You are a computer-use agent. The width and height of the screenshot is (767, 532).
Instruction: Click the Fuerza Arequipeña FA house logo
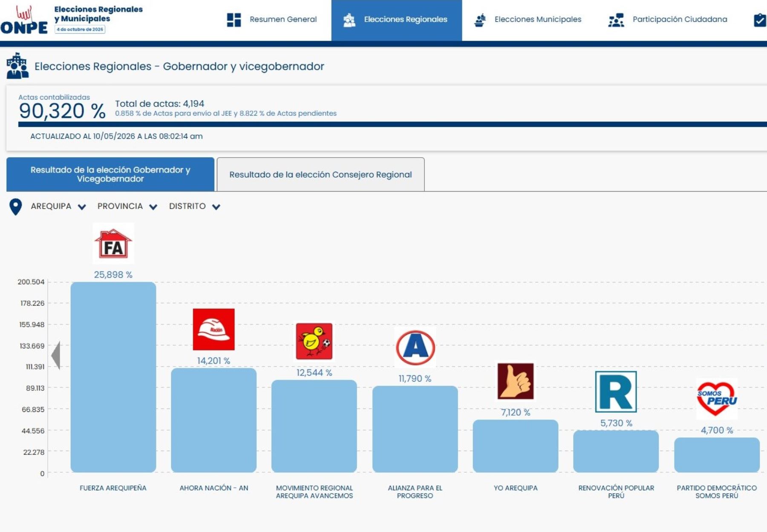click(113, 244)
